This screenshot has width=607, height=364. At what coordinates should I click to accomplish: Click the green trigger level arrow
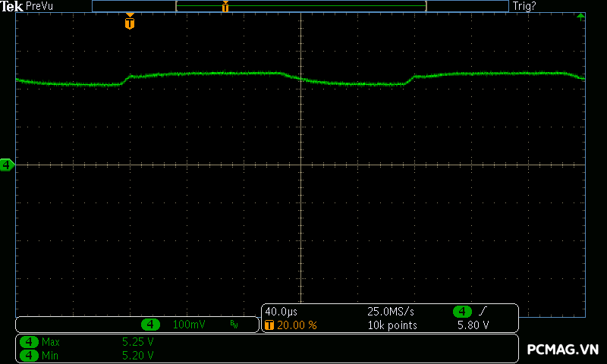(580, 16)
